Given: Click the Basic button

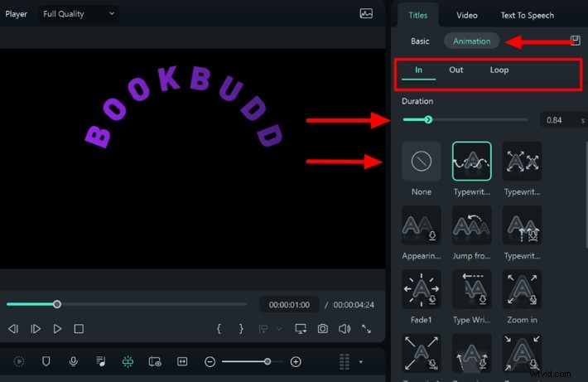Looking at the screenshot, I should (x=420, y=41).
